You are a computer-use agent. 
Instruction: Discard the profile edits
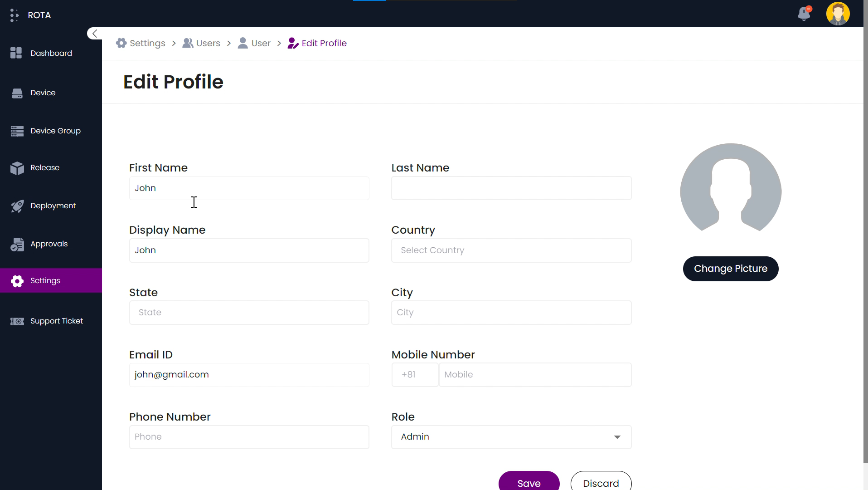pos(601,484)
